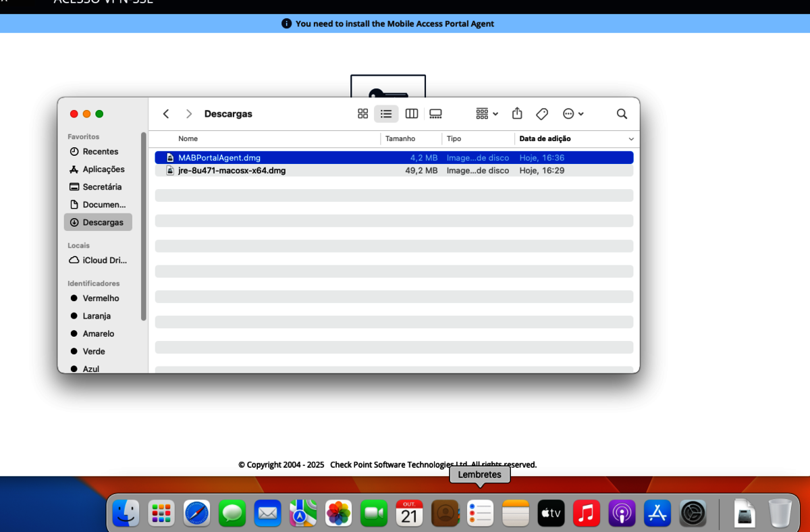810x532 pixels.
Task: Open Safari from the Dock
Action: [x=197, y=514]
